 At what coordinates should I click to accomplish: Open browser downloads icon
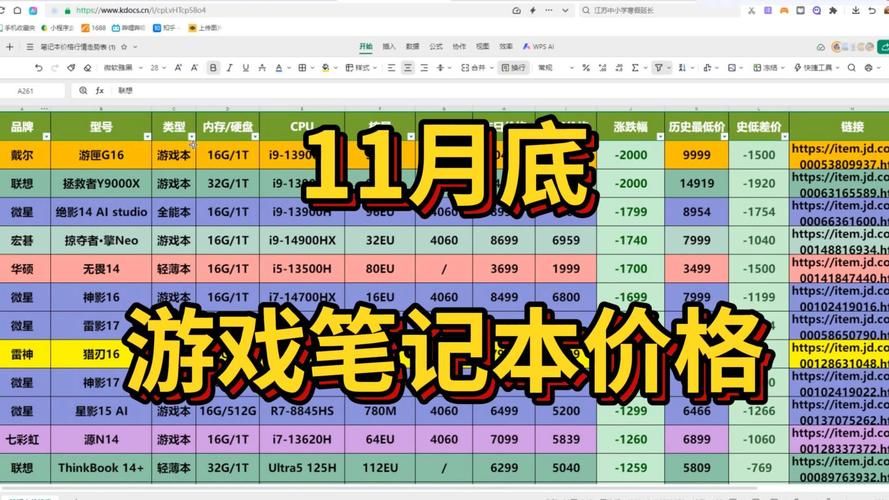point(856,10)
